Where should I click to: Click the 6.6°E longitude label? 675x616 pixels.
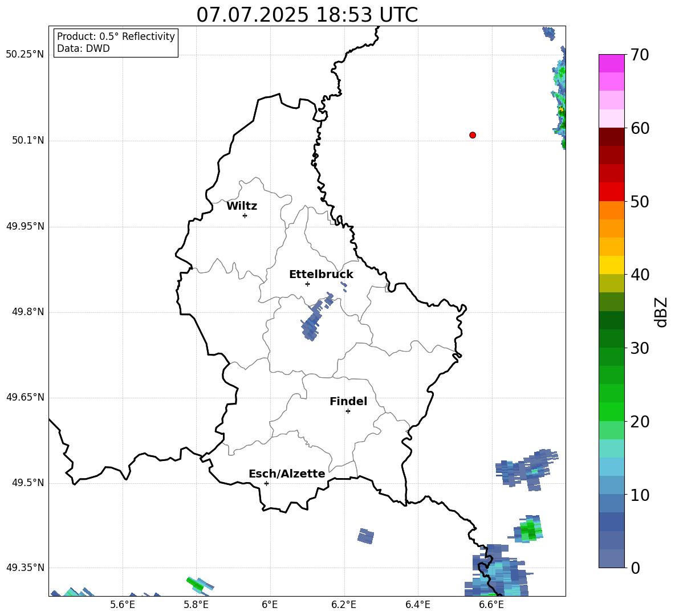click(491, 605)
